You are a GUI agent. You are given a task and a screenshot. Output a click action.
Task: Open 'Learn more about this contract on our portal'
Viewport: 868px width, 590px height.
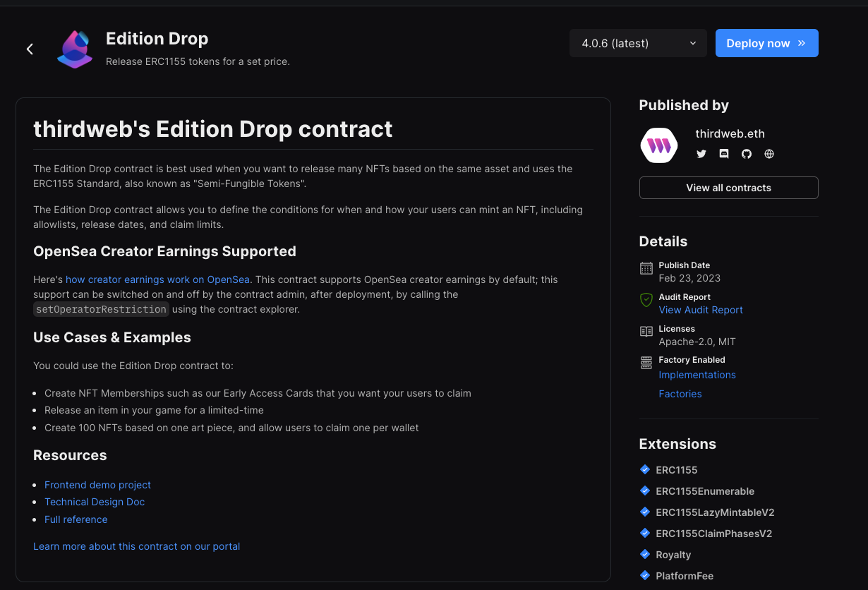coord(137,546)
